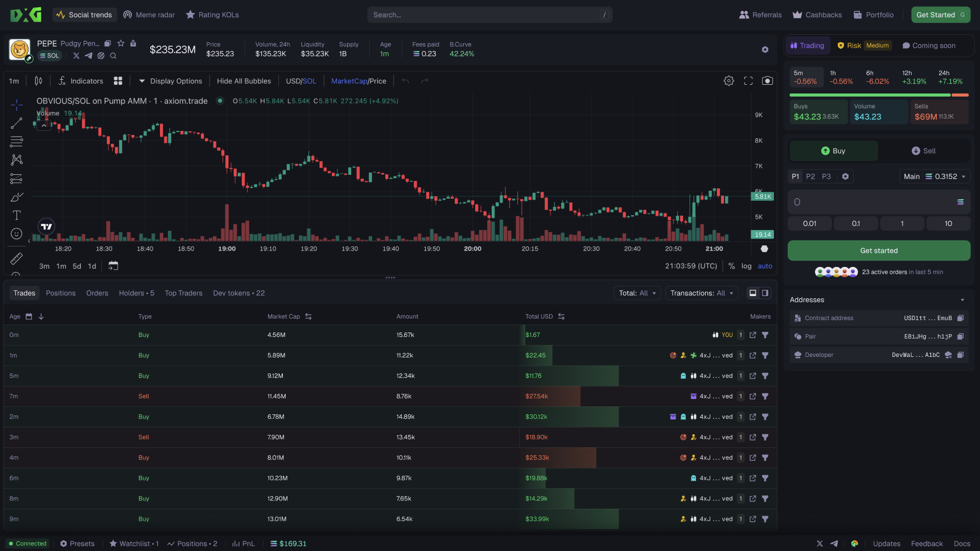Switch to the Holders tab
The width and height of the screenshot is (980, 551).
click(136, 293)
